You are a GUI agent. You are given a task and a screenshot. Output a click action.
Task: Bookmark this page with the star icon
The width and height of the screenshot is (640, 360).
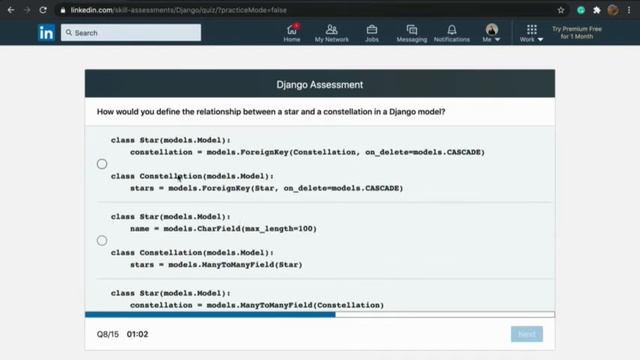click(561, 10)
